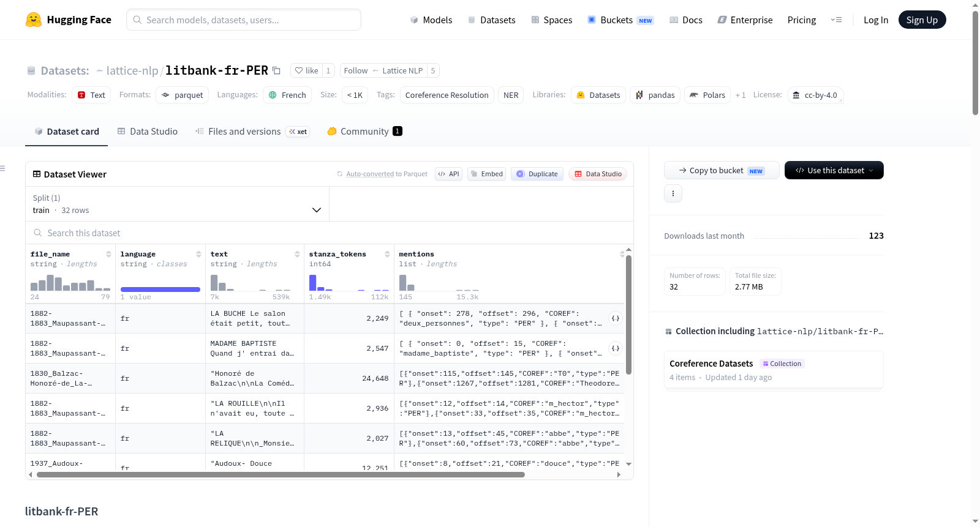This screenshot has height=527, width=980.
Task: Focus the models and datasets search box
Action: [244, 20]
